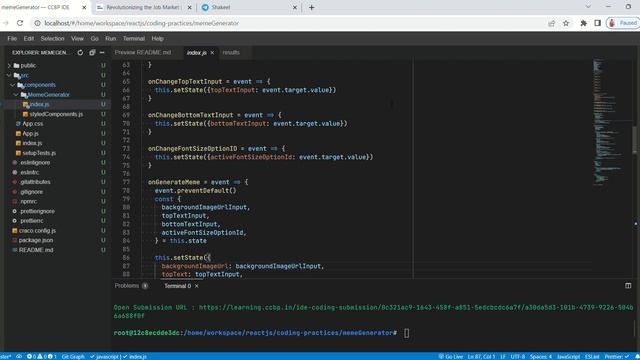Open the Selection menu
The width and height of the screenshot is (640, 360).
point(52,39)
